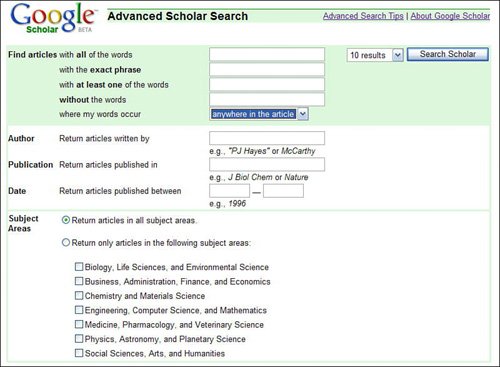This screenshot has width=500, height=367.
Task: Tick Physics, Astronomy, and Planetary Science
Action: coord(79,339)
